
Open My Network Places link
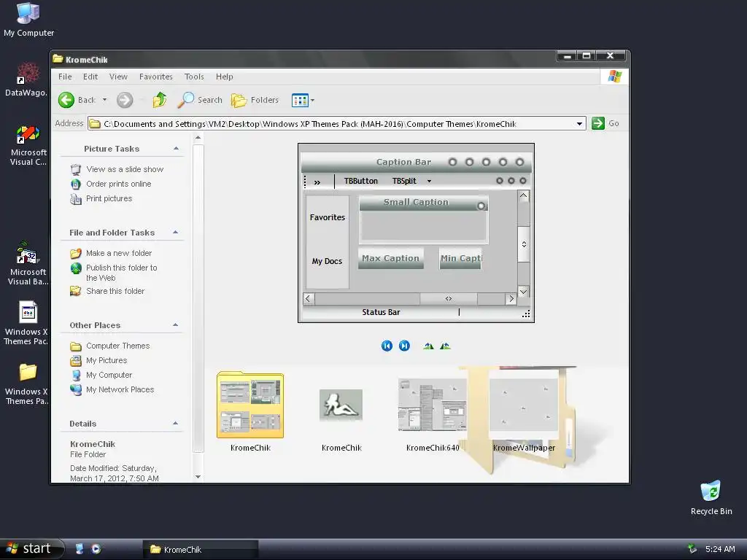coord(120,389)
